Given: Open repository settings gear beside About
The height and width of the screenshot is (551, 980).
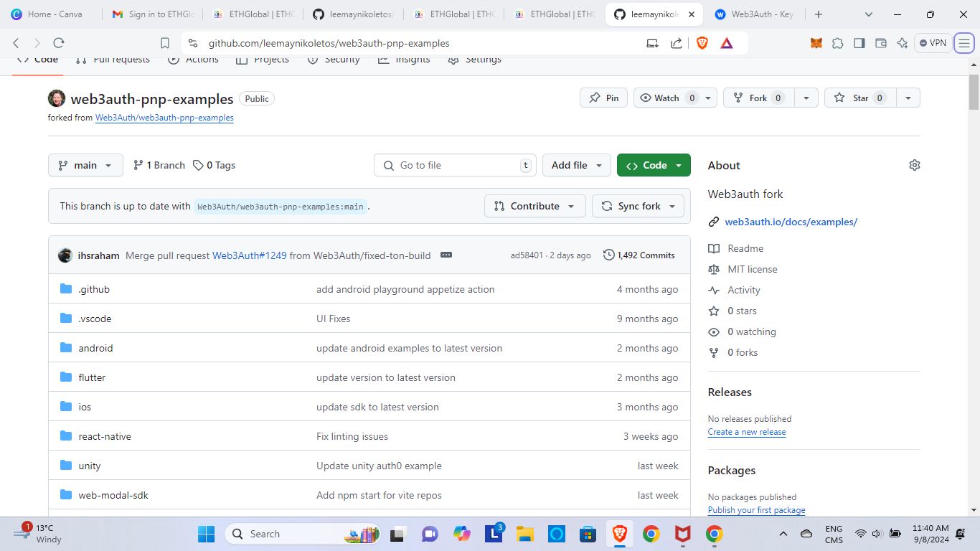Looking at the screenshot, I should point(914,165).
